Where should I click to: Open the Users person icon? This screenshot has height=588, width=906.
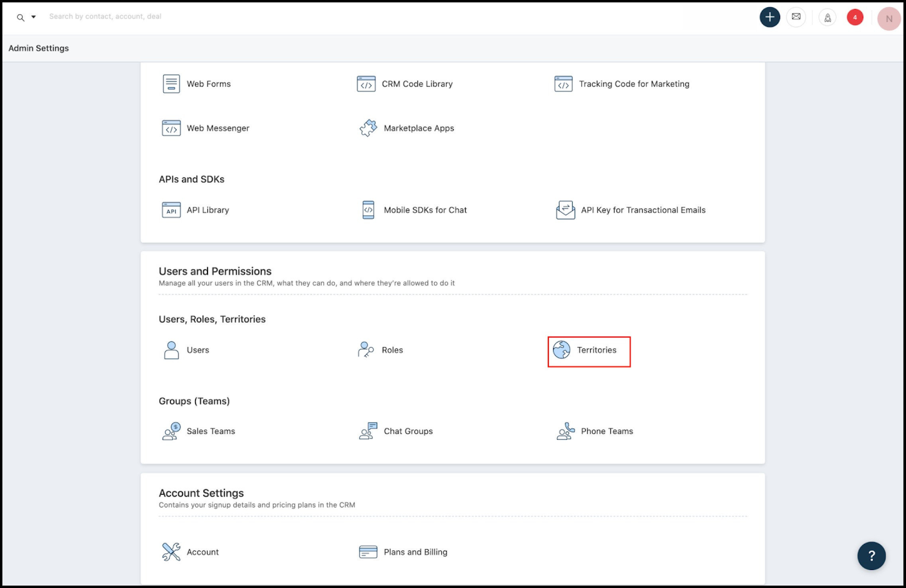(x=171, y=350)
